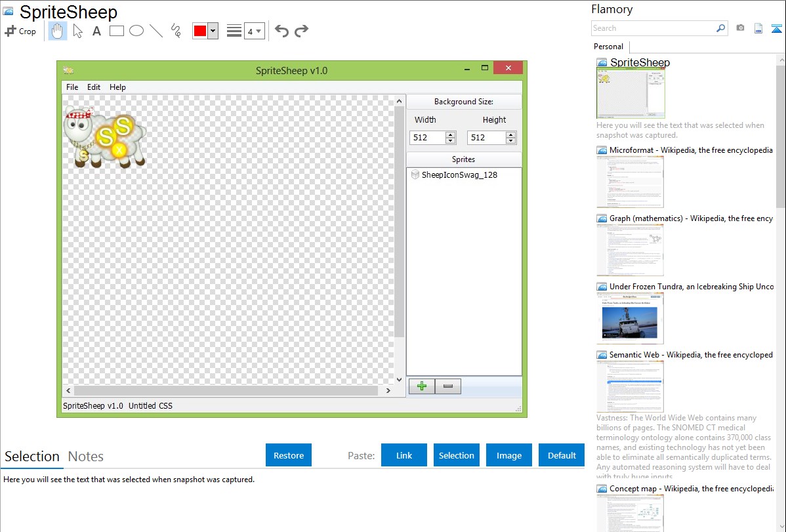Activate the hand pan tool
Screen dimensions: 786x532
[x=58, y=31]
